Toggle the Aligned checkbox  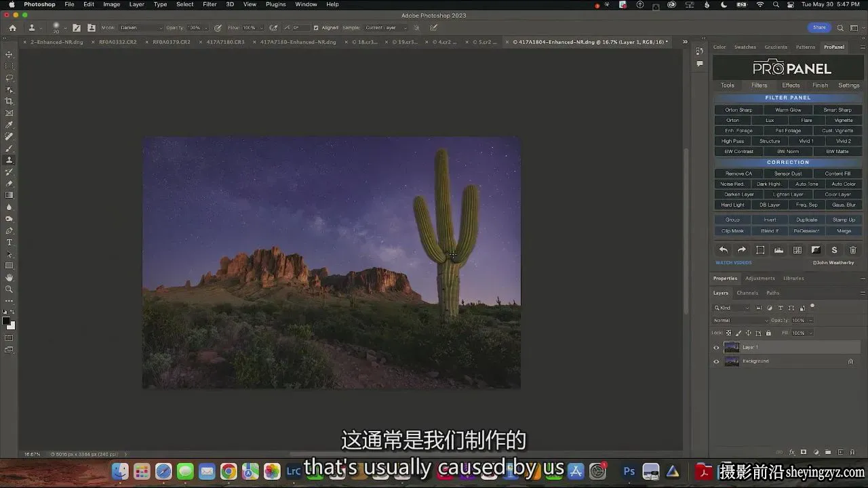pos(316,28)
